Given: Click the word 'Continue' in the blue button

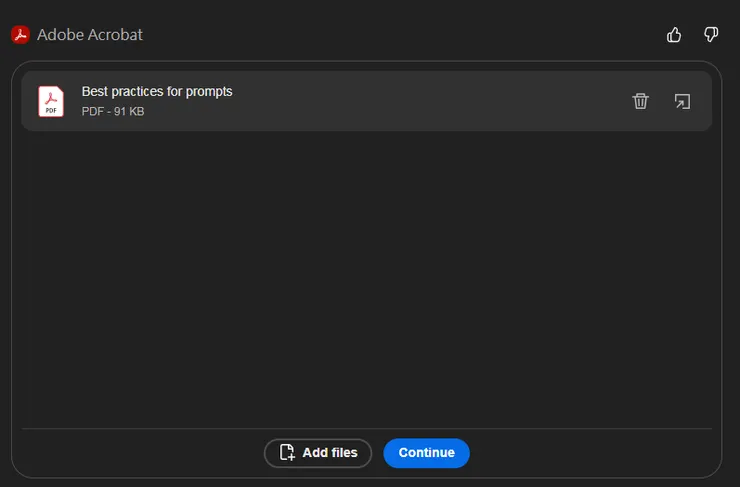Looking at the screenshot, I should pos(426,453).
